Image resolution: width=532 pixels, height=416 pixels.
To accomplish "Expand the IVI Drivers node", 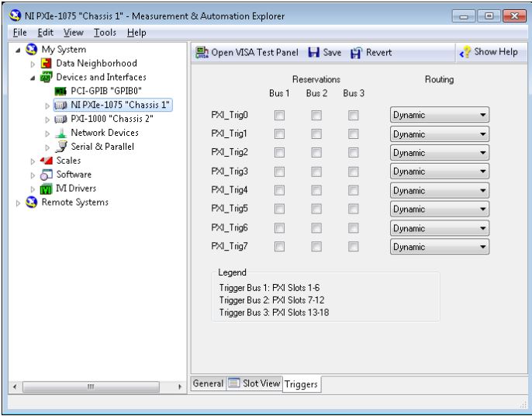I will (x=33, y=189).
